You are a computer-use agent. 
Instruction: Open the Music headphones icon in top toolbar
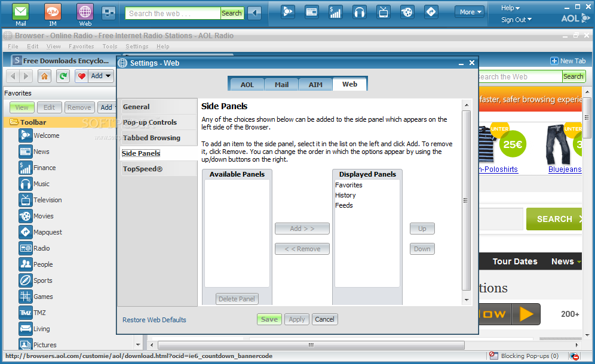360,12
